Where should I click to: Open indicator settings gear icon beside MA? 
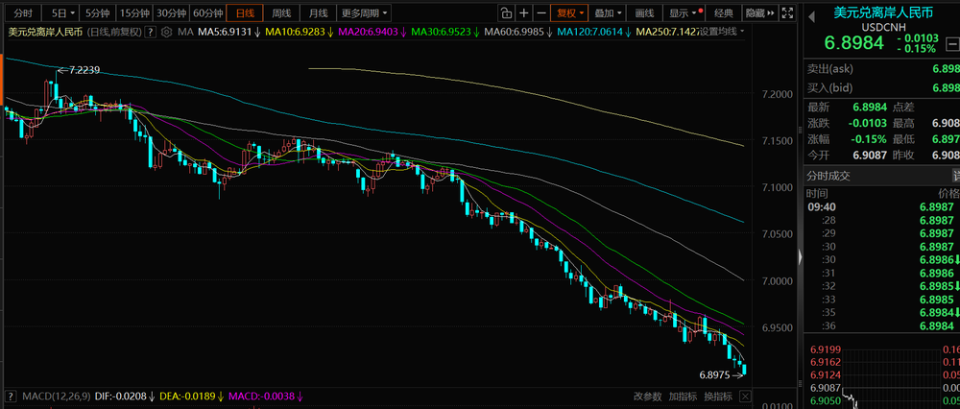click(x=165, y=32)
